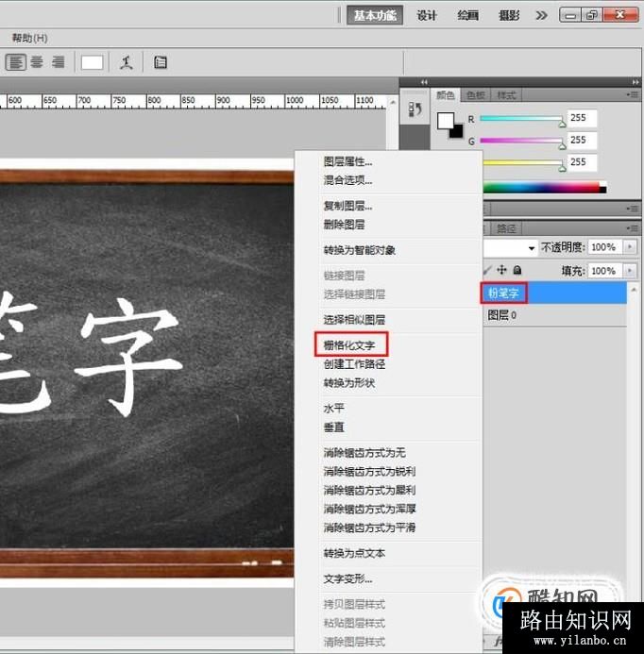Click the text color swatch in options bar
Screen dimensions: 644x654
(x=92, y=62)
